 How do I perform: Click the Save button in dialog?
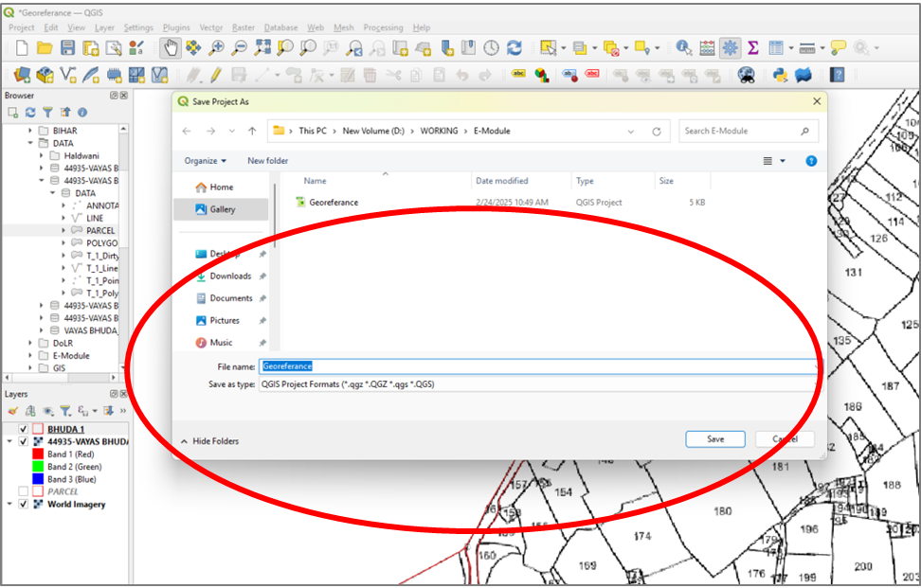715,439
